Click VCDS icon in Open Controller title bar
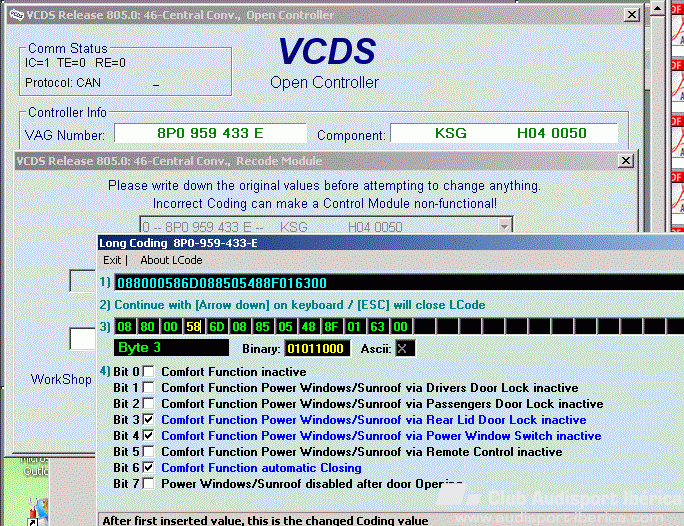Screen dimensions: 684x526 (17, 15)
